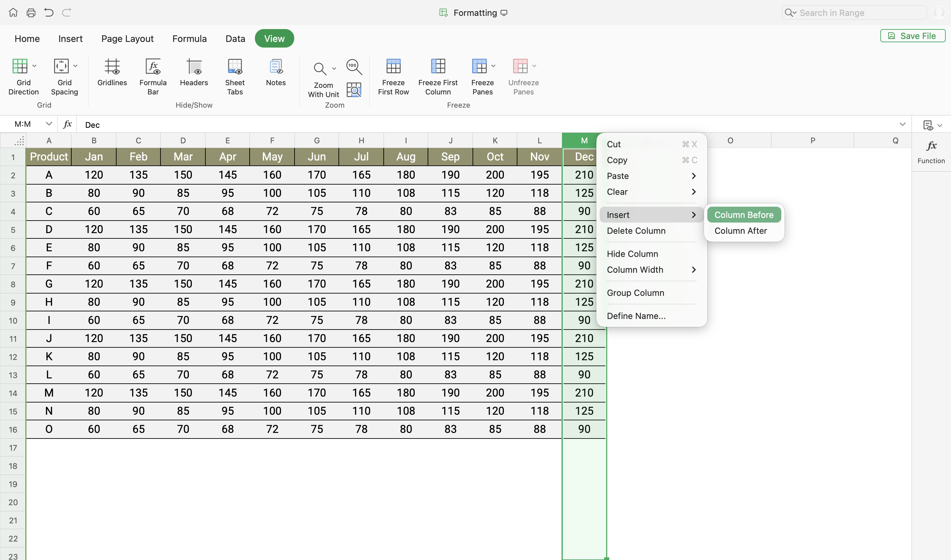
Task: Expand the formula bar chevron
Action: tap(902, 124)
